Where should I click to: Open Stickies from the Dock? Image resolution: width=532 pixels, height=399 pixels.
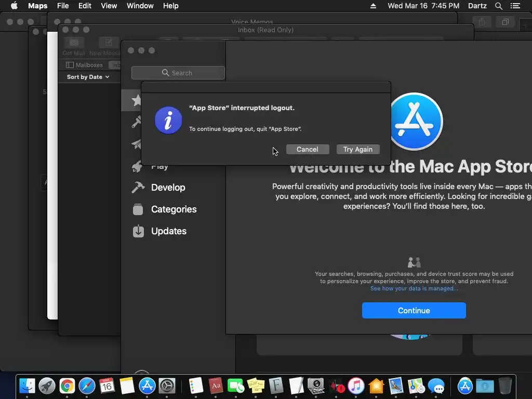pos(256,386)
